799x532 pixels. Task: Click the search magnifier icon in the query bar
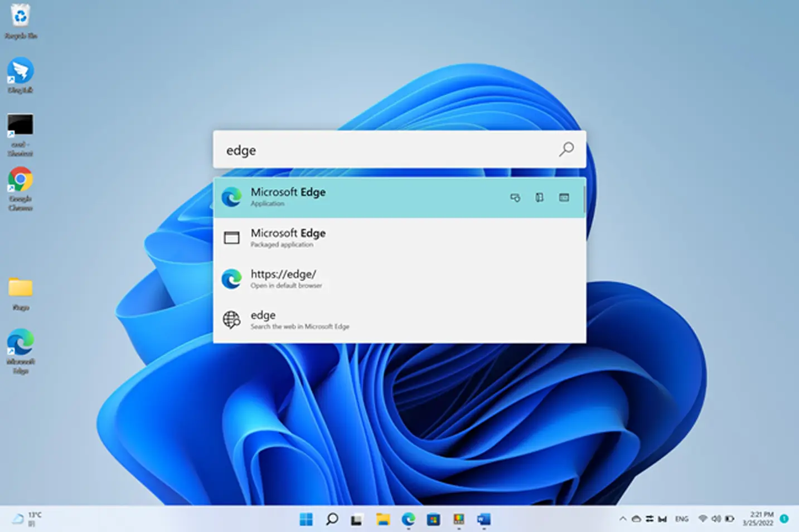[x=566, y=149]
